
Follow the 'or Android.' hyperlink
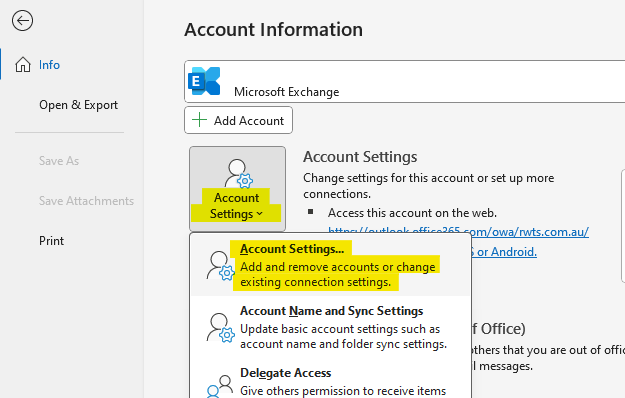tap(507, 252)
